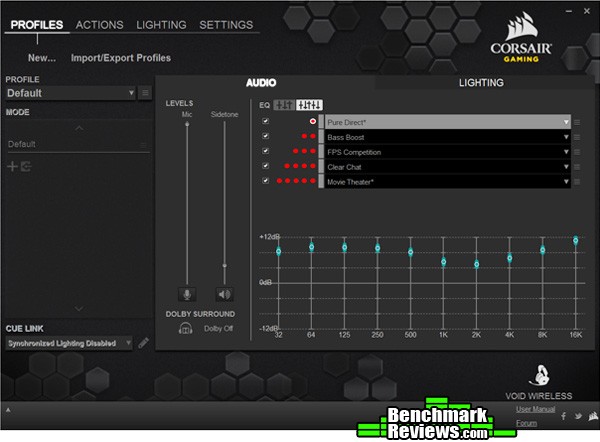The height and width of the screenshot is (442, 600).
Task: Open the Bass Boost preset dropdown arrow
Action: [x=566, y=137]
